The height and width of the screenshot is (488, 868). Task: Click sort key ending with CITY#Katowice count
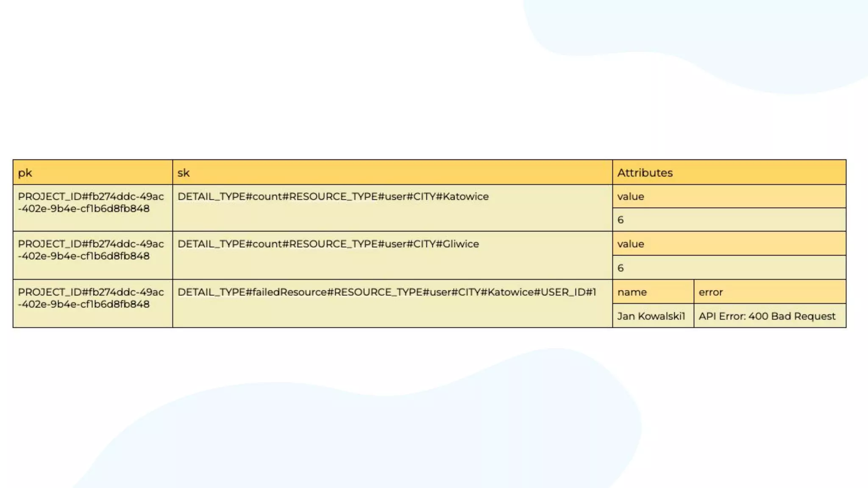tap(333, 197)
